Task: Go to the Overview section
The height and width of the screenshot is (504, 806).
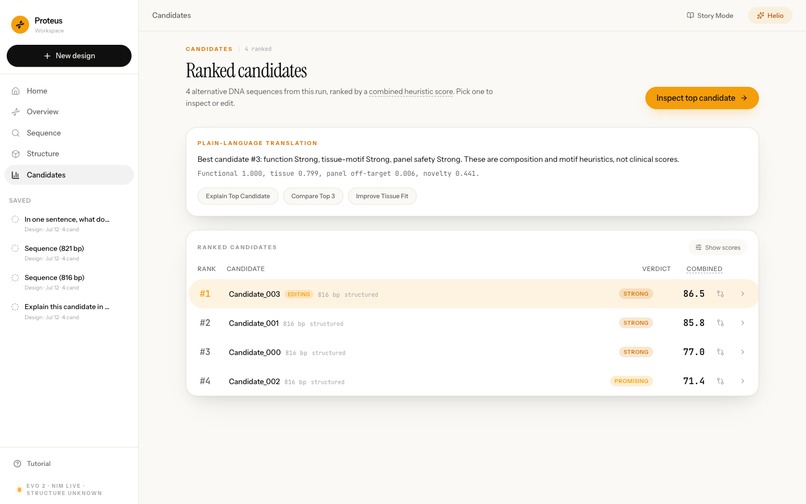Action: point(69,112)
